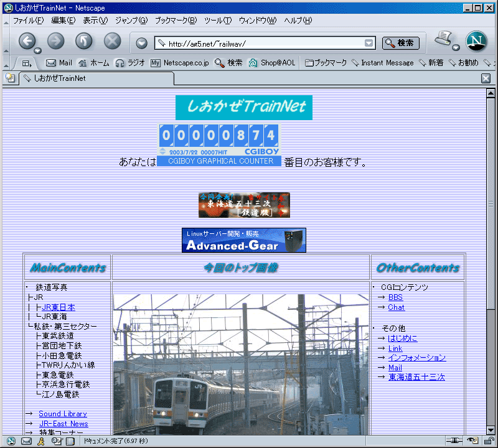Select the しおかぜTrainNet browser tab
Image resolution: width=498 pixels, height=448 pixels.
click(x=96, y=78)
